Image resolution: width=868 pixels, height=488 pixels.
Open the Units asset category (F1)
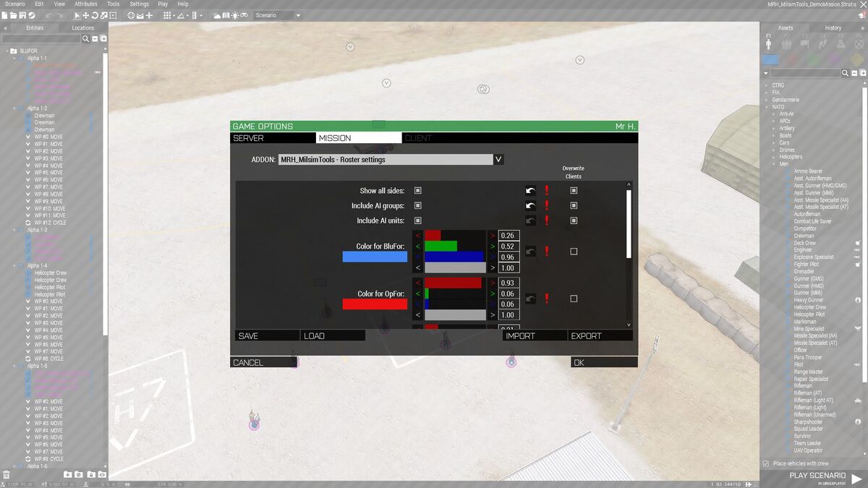(x=768, y=44)
